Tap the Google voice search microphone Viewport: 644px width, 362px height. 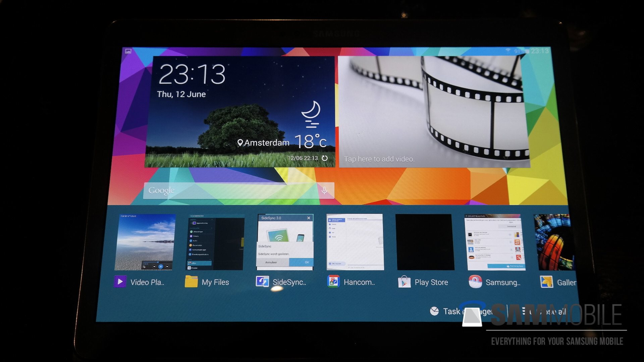[324, 191]
